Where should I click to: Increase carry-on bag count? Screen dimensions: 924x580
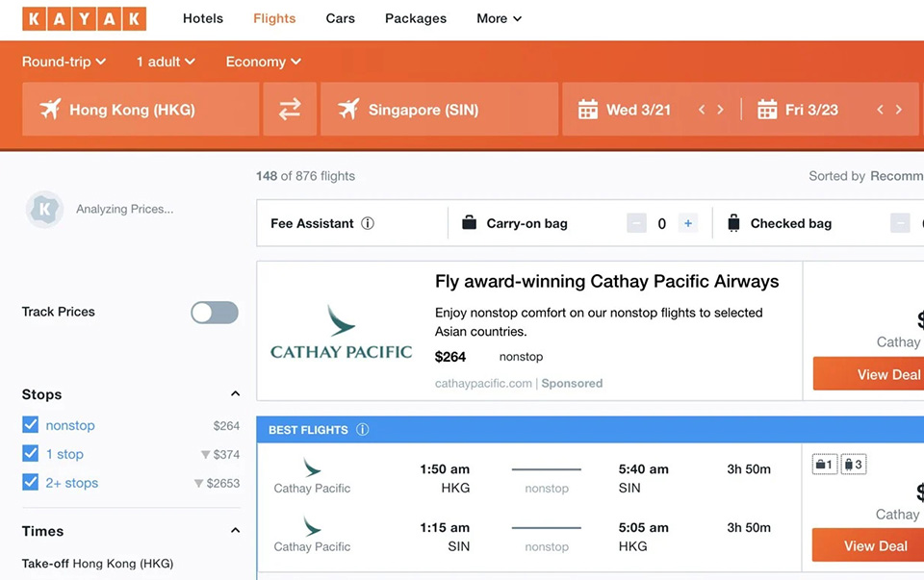687,223
